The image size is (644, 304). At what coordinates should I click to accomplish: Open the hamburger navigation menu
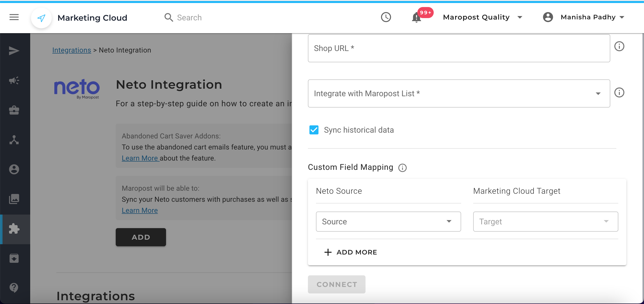(14, 17)
